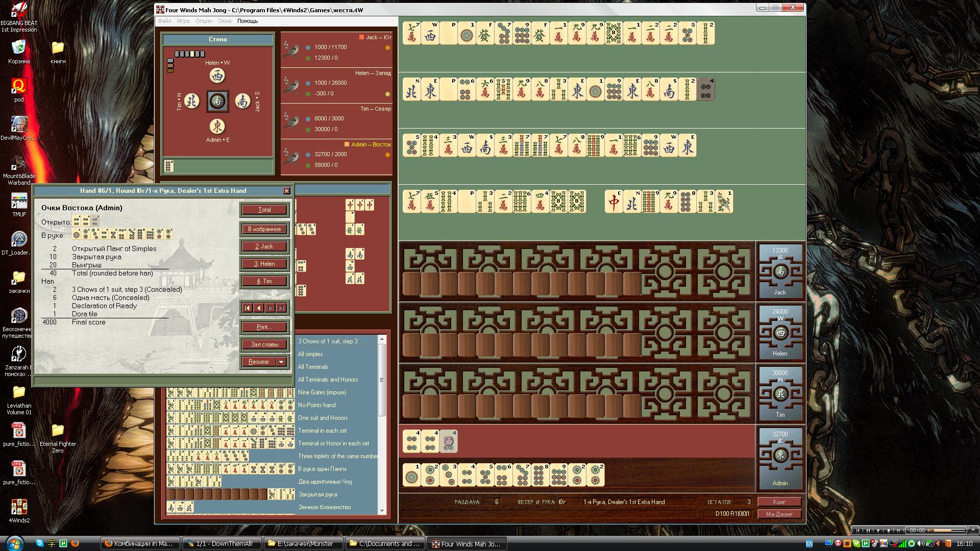Image resolution: width=980 pixels, height=551 pixels.
Task: Click North wind disc for Tim in Стена panel
Action: click(x=191, y=101)
